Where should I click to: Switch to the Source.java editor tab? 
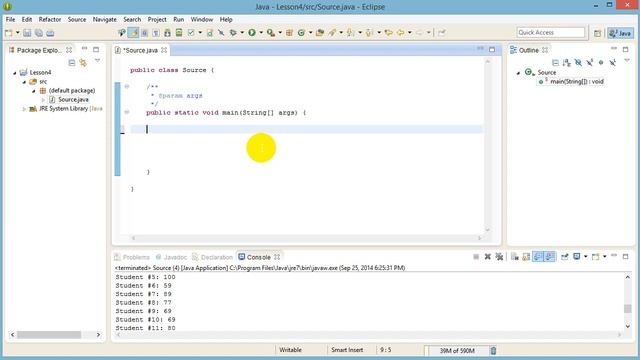click(x=140, y=50)
